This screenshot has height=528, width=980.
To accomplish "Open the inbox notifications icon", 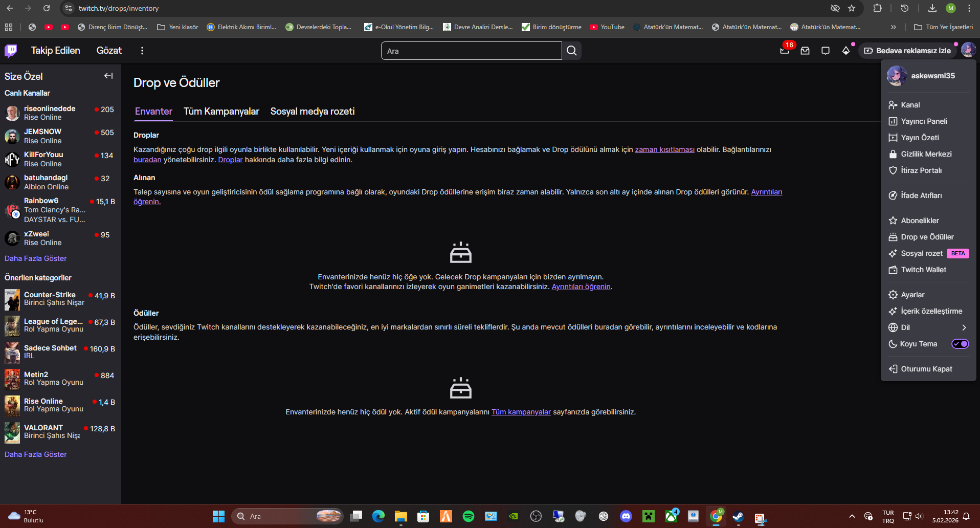I will click(805, 51).
